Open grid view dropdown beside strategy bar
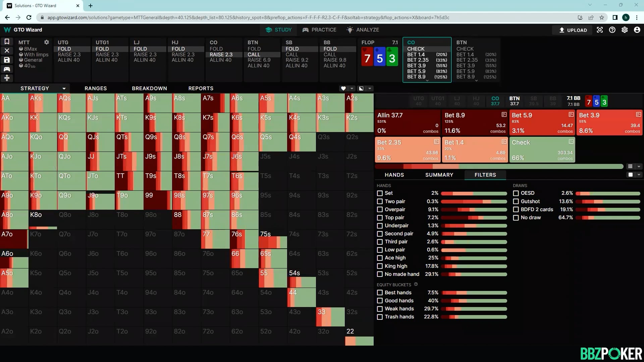644x362 pixels. tap(639, 167)
